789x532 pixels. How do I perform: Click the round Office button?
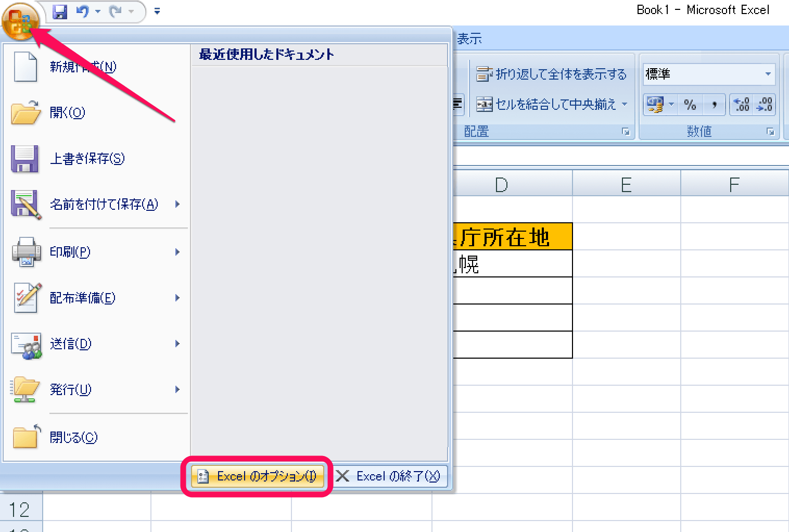coord(20,21)
